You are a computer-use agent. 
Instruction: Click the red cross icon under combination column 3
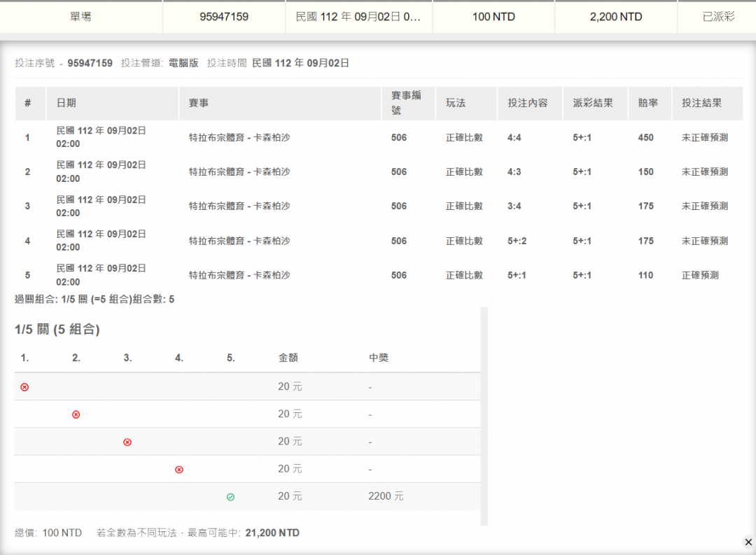point(127,442)
